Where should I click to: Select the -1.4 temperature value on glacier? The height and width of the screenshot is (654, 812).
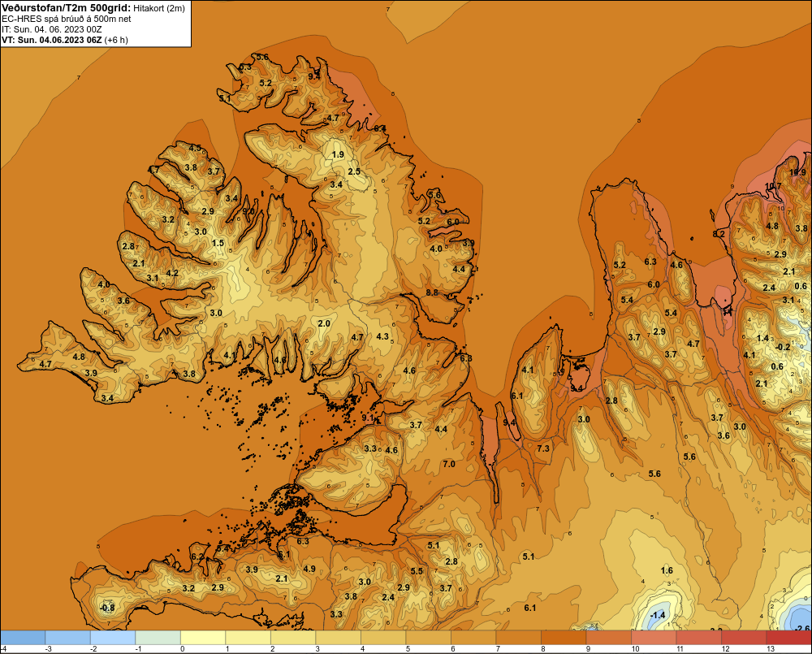point(657,615)
